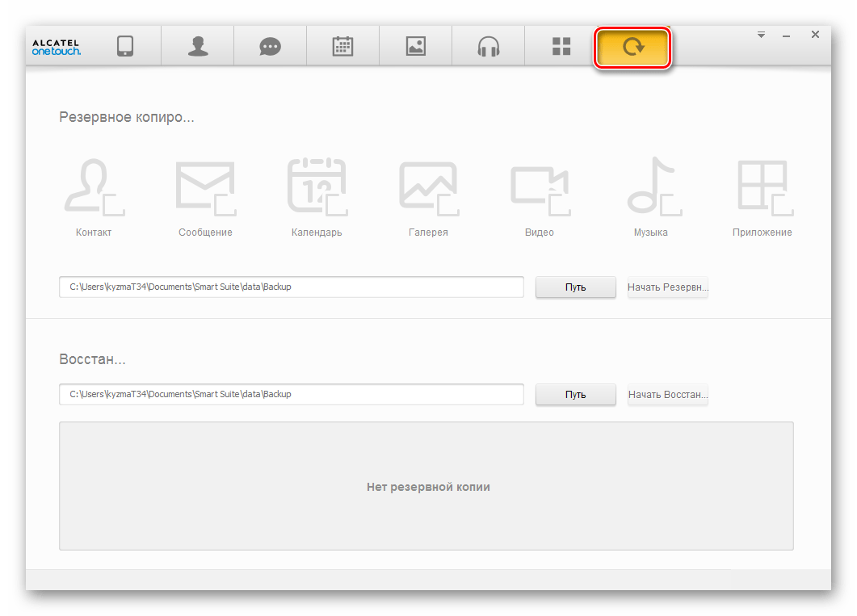Select the backup and restore tab
The width and height of the screenshot is (857, 616).
pos(633,47)
